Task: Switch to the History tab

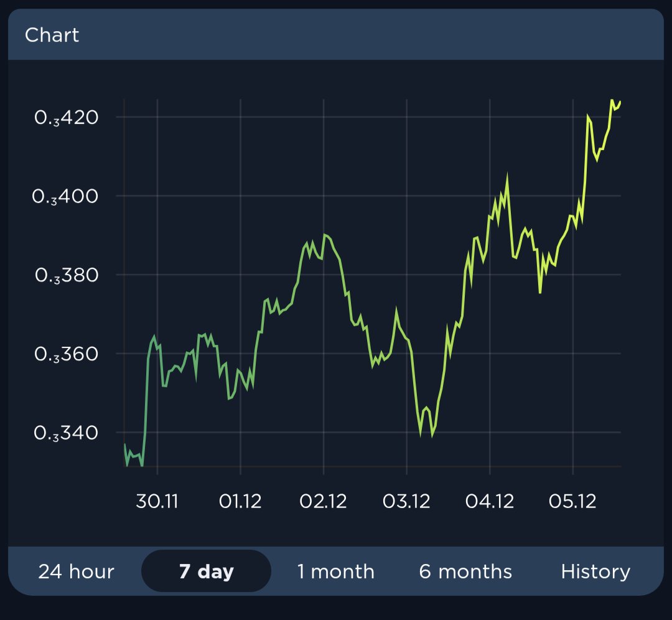Action: [595, 571]
